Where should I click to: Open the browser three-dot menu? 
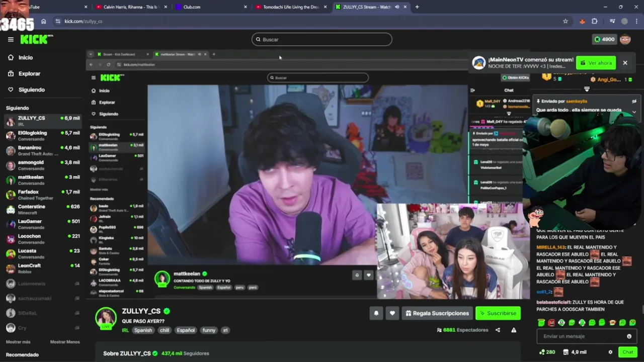(637, 21)
